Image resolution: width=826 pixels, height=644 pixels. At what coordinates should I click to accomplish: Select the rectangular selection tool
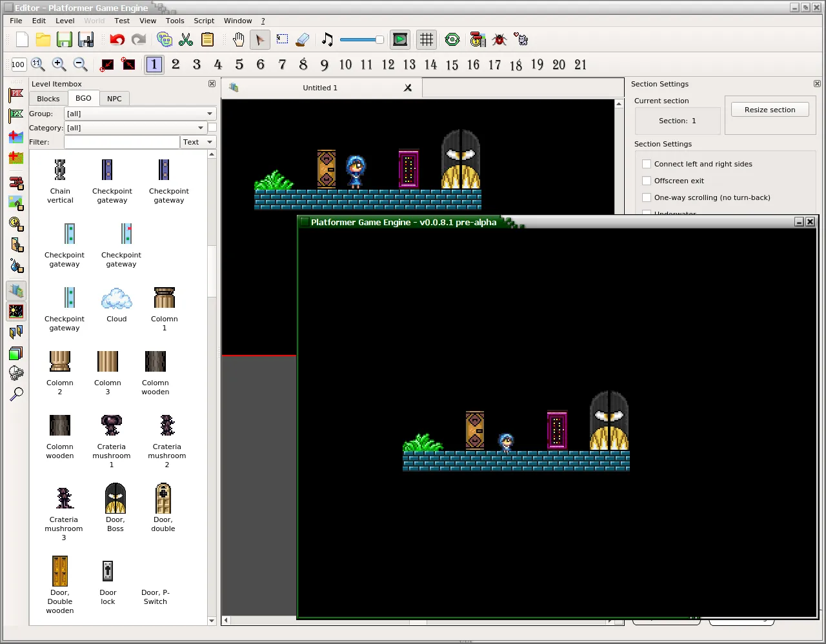[x=282, y=39]
